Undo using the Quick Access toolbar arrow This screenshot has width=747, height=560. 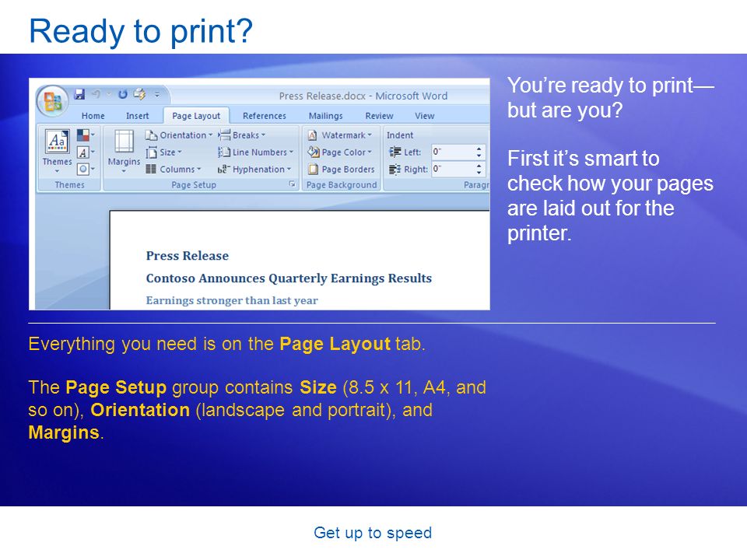coord(96,94)
